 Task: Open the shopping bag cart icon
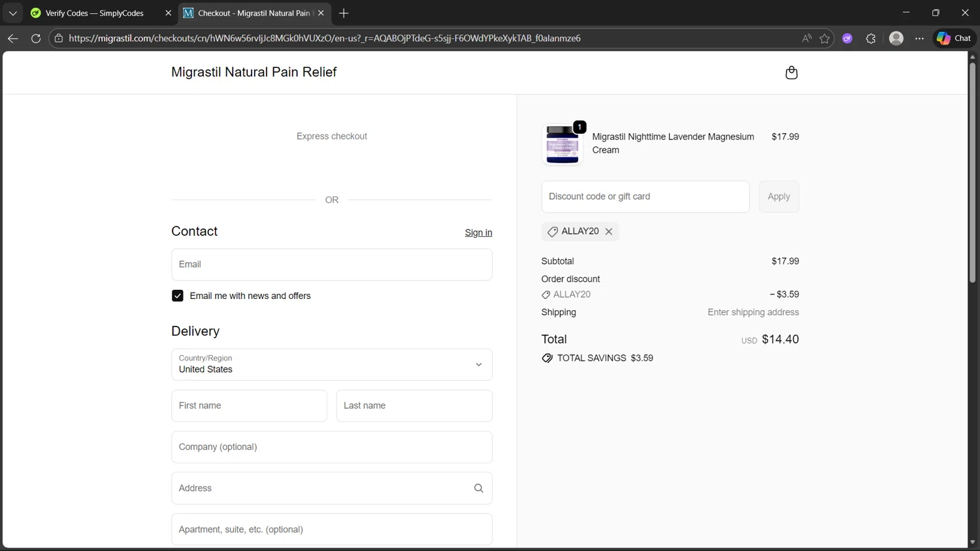coord(791,72)
